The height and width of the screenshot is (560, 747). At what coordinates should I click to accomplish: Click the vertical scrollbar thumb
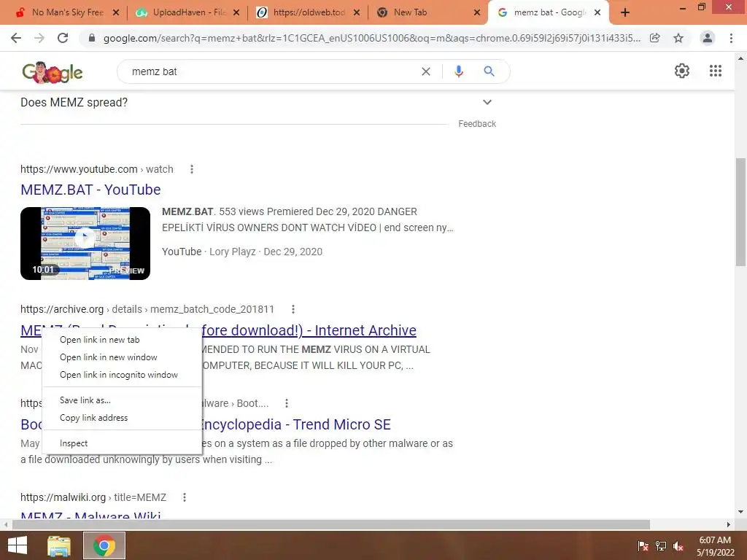740,212
